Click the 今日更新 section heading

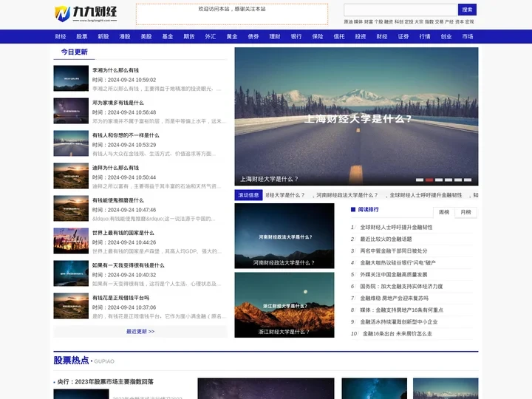tap(75, 52)
